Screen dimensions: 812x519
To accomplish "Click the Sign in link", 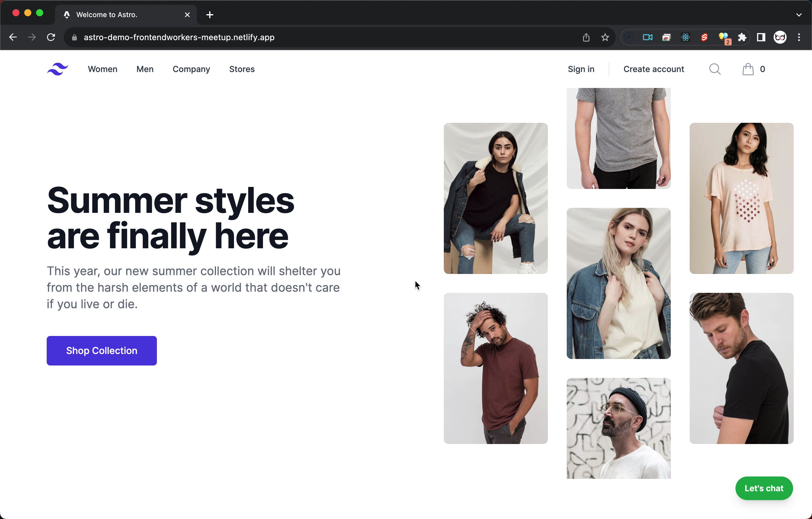I will tap(581, 69).
